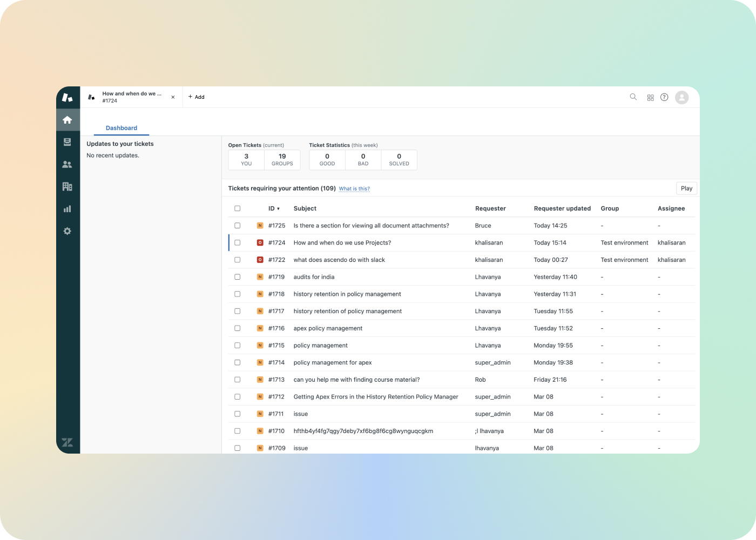Click the Zendesk logo at sidebar bottom
Viewport: 756px width, 540px height.
point(67,442)
